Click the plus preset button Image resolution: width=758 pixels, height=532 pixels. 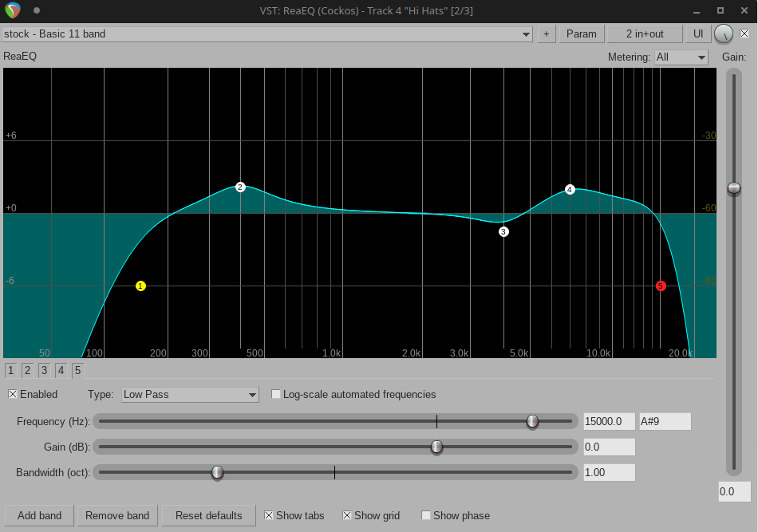(547, 33)
